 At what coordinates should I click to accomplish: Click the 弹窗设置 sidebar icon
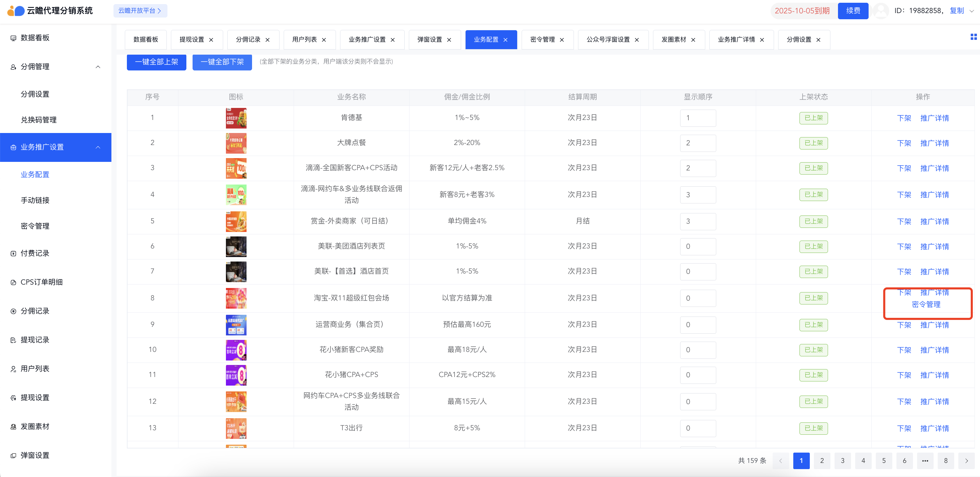click(13, 456)
